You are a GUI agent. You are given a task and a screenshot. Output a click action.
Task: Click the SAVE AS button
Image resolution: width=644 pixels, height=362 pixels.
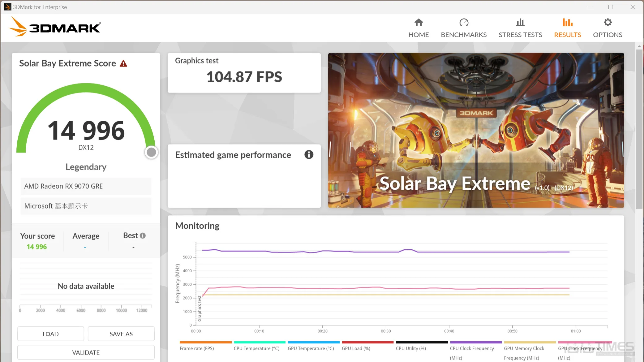[121, 334]
